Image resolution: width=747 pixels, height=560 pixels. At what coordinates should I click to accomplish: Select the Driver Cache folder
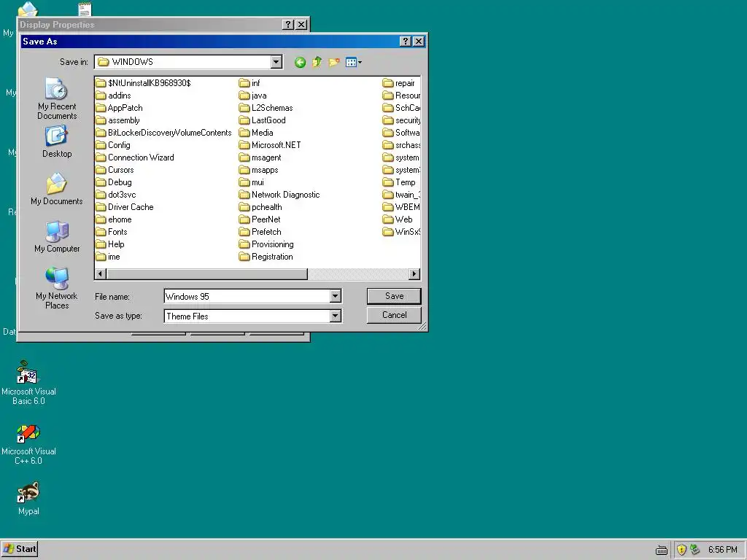(124, 206)
